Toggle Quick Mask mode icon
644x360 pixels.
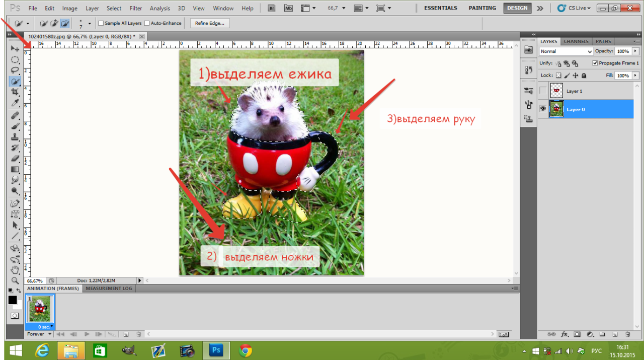point(15,315)
